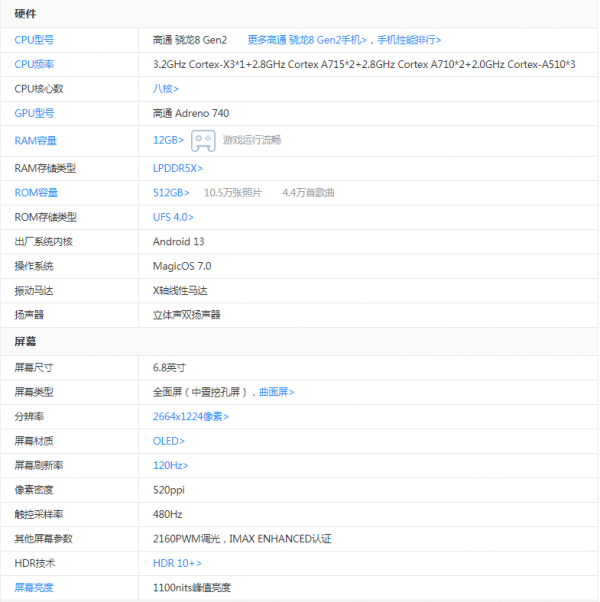Screen dimensions: 600x602
Task: Click the 振动马达 row label
Action: pos(34,291)
